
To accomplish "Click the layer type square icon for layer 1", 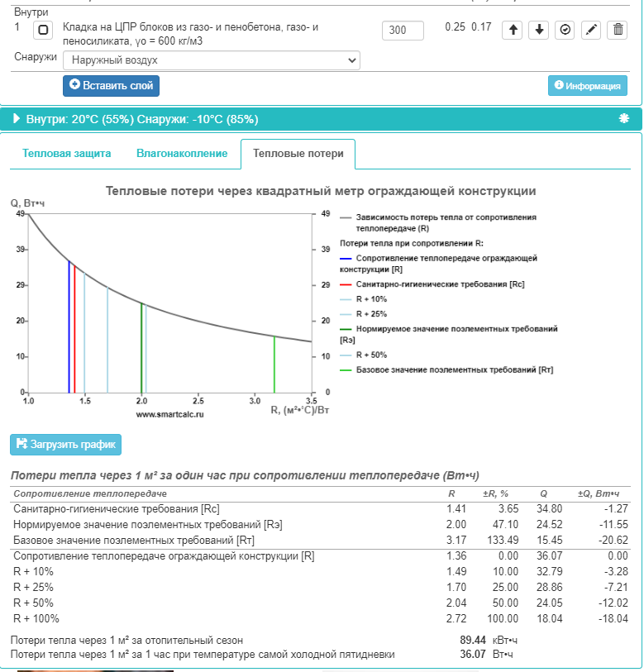I will coord(43,30).
